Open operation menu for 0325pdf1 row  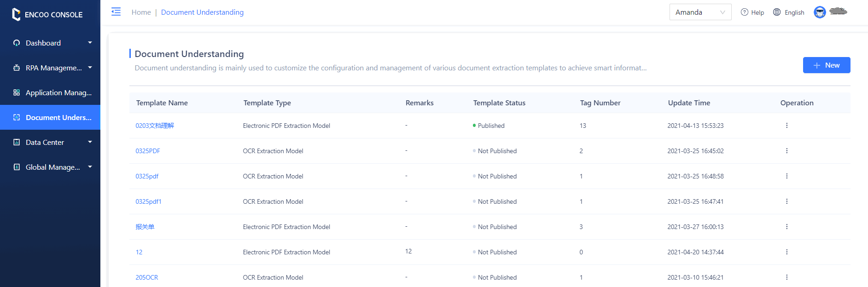[786, 201]
